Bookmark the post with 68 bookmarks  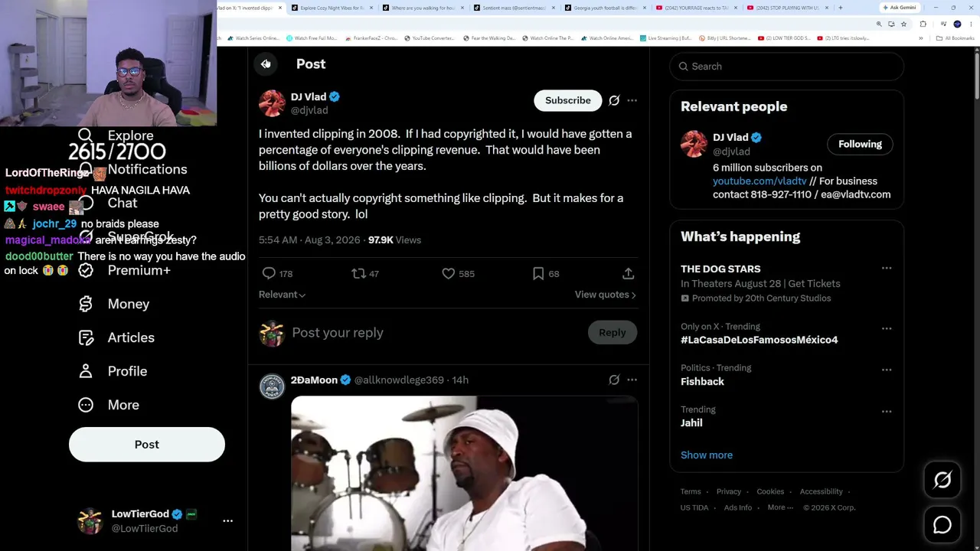(538, 273)
